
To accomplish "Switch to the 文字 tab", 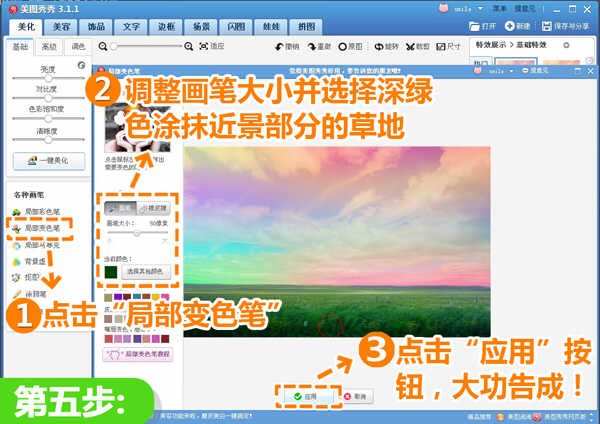I will click(x=131, y=27).
